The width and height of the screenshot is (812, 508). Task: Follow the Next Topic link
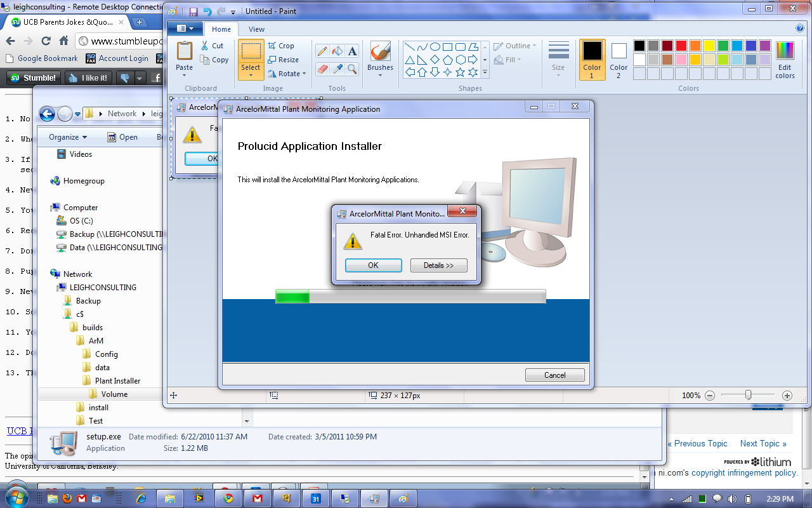tap(763, 444)
